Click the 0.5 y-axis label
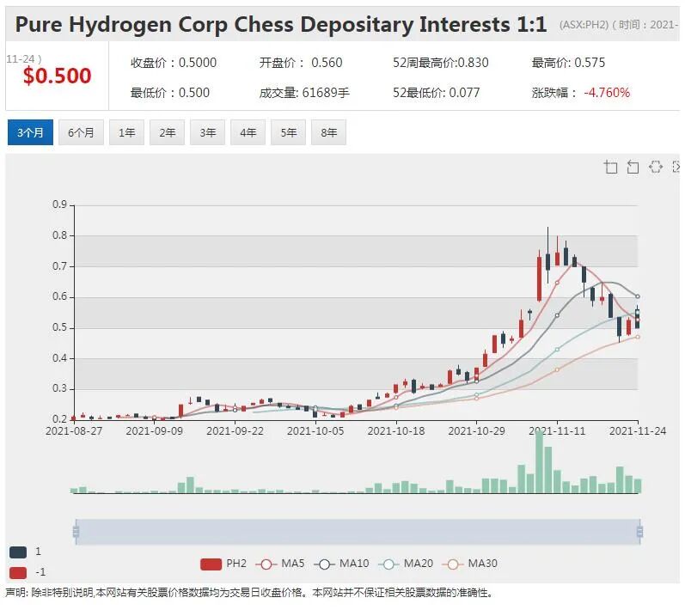This screenshot has width=685, height=616. (x=60, y=328)
